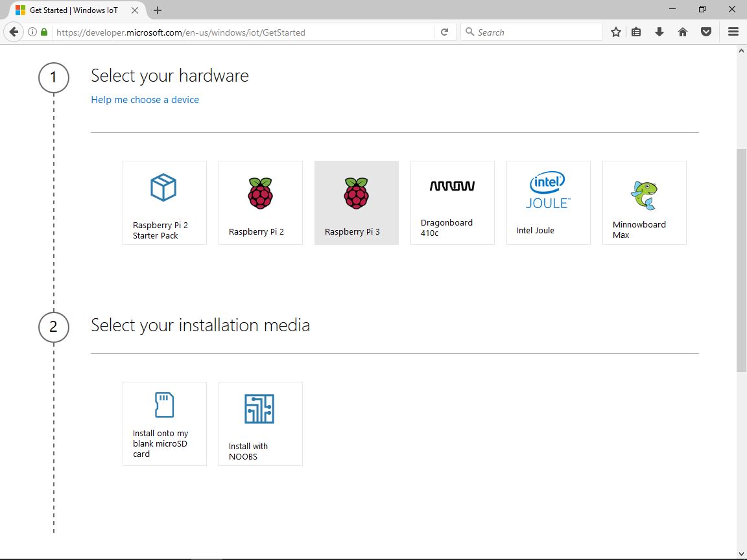This screenshot has height=560, width=747.
Task: Select the Intel Joule tile
Action: pos(549,203)
